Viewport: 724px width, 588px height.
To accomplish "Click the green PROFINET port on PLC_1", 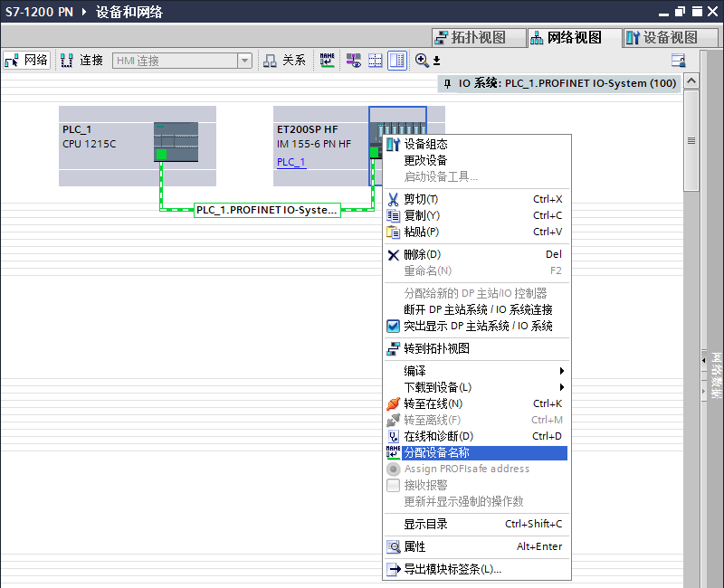I will point(161,154).
